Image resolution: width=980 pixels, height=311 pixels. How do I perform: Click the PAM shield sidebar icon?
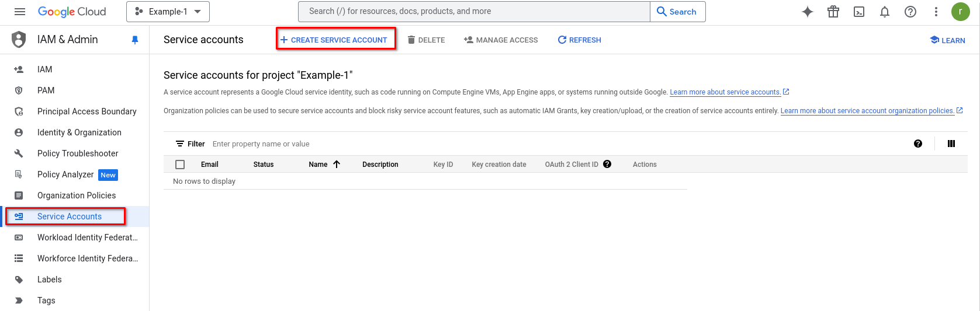point(19,90)
